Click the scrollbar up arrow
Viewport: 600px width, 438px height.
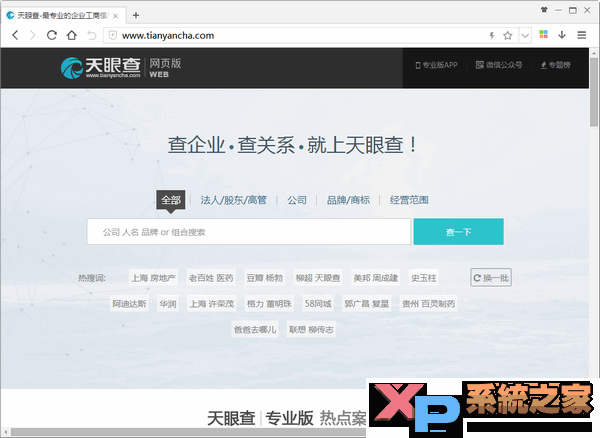tap(593, 52)
